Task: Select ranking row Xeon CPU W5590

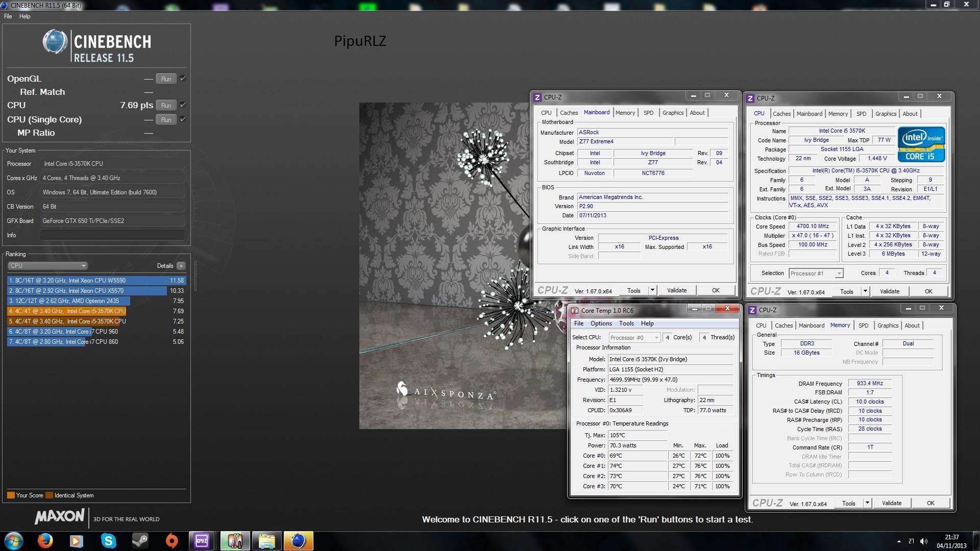Action: pos(96,281)
